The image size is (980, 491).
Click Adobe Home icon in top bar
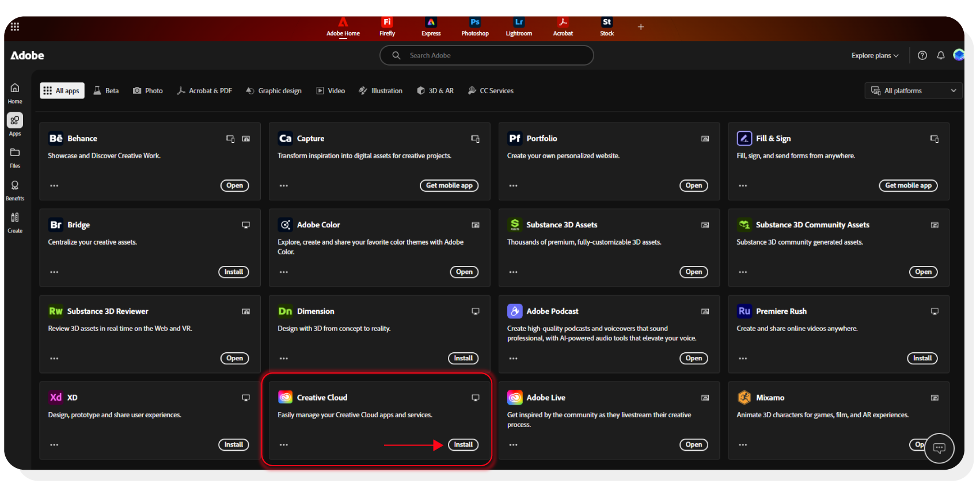(343, 27)
